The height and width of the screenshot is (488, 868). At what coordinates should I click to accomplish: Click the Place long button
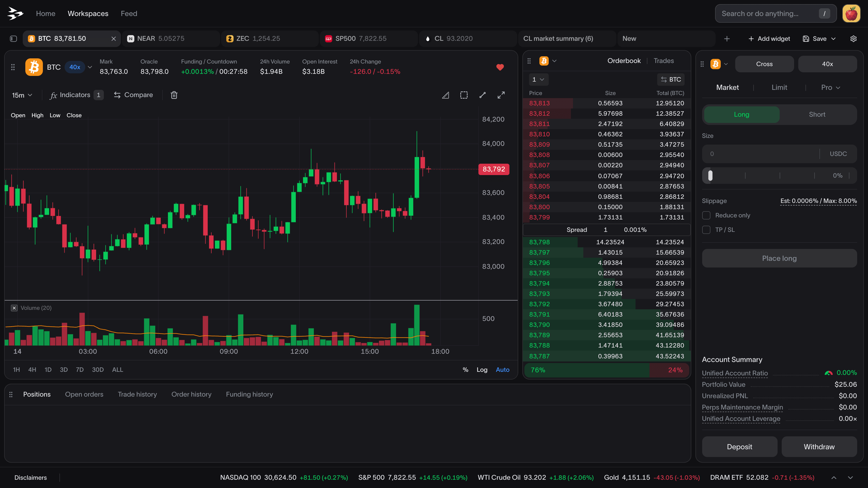[779, 258]
